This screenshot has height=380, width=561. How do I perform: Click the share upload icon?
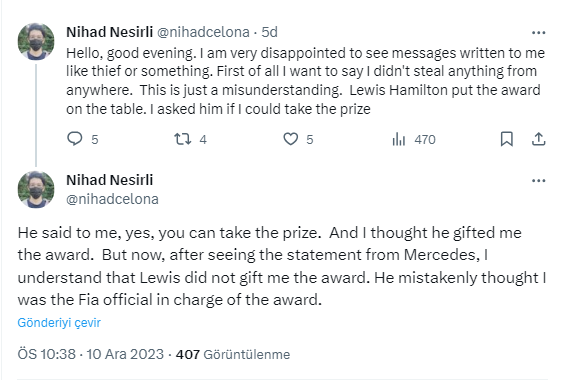pos(538,139)
